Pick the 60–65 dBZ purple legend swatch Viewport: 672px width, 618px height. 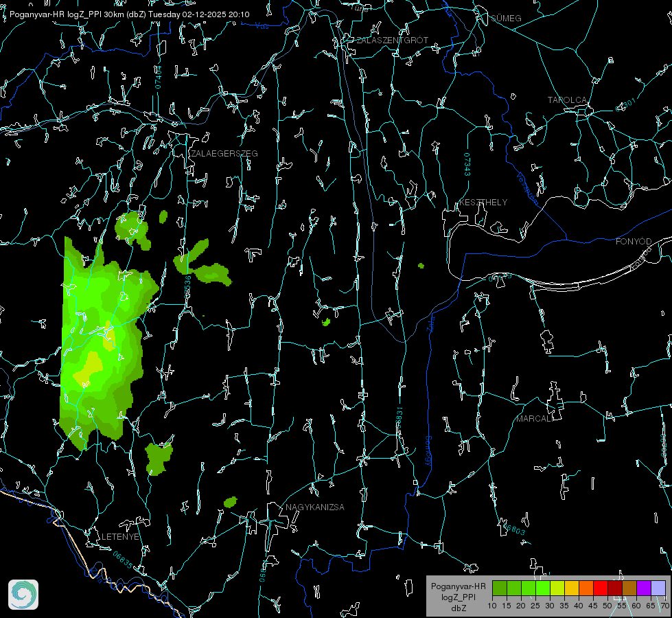pos(644,588)
